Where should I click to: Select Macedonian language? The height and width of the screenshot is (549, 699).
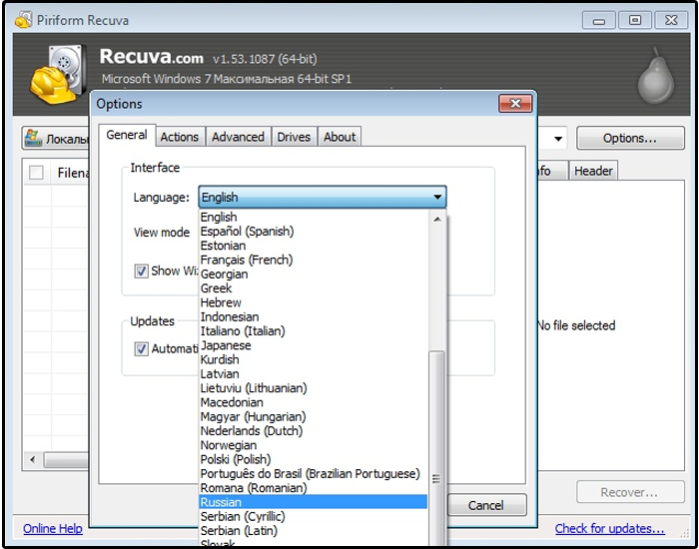coord(313,402)
